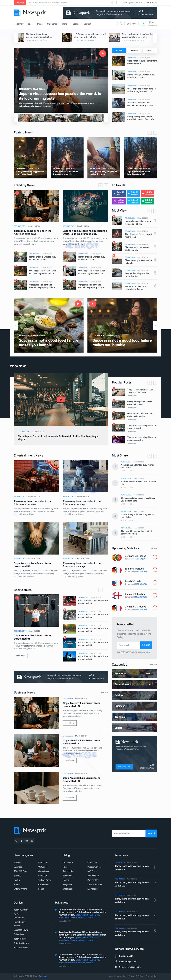This screenshot has height=980, width=171.
Task: Open the Sports menu item
Action: click(x=76, y=24)
